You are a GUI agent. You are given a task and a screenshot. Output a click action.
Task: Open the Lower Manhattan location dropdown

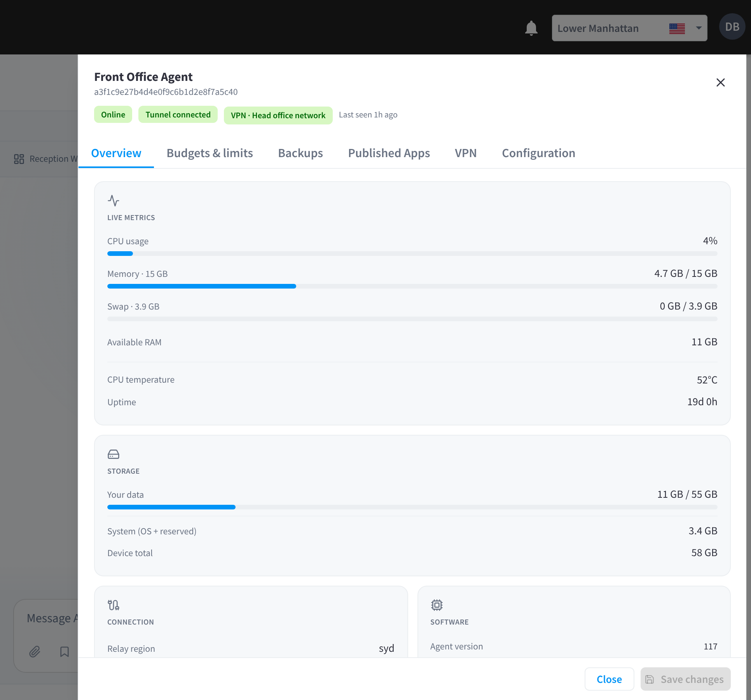pos(629,28)
